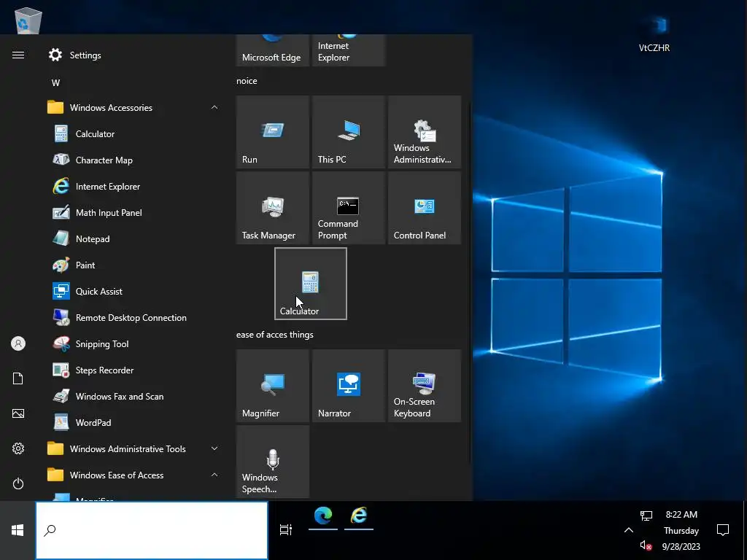
Task: Open the On-Screen Keyboard tile
Action: point(425,386)
